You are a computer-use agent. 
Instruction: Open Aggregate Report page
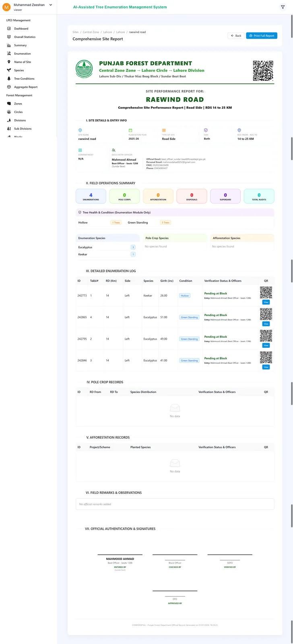(26, 87)
